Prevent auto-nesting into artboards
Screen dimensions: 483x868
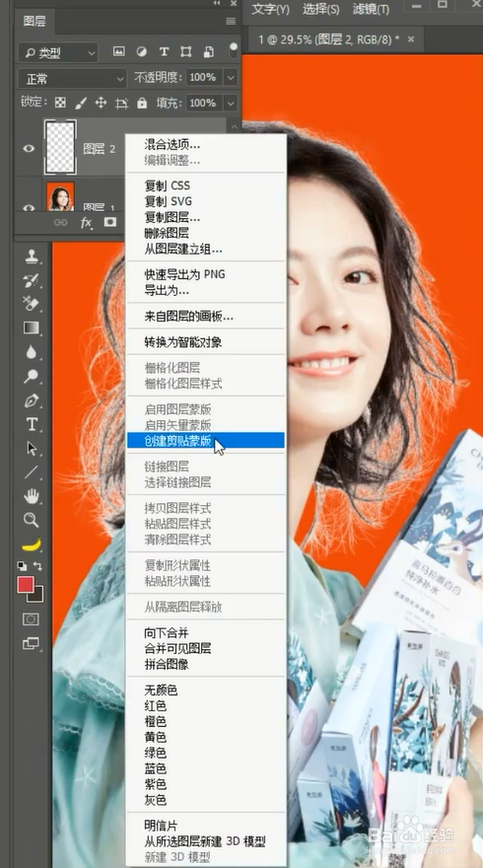(x=121, y=103)
